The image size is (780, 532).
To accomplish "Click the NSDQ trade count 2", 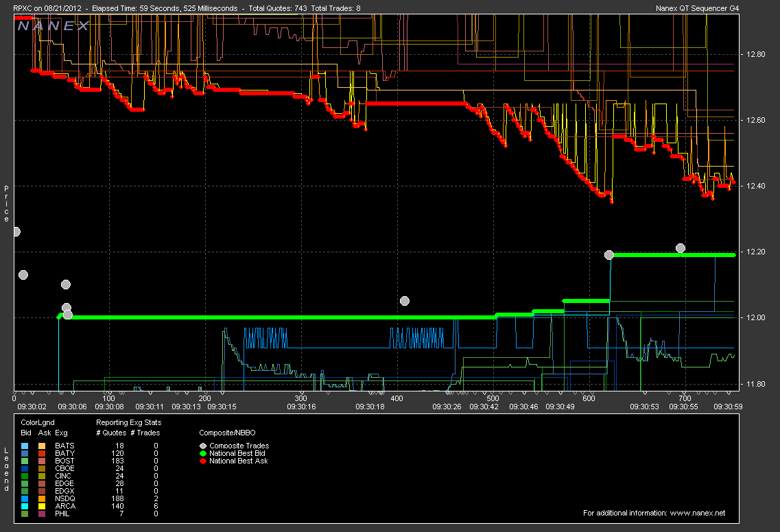I will point(156,498).
